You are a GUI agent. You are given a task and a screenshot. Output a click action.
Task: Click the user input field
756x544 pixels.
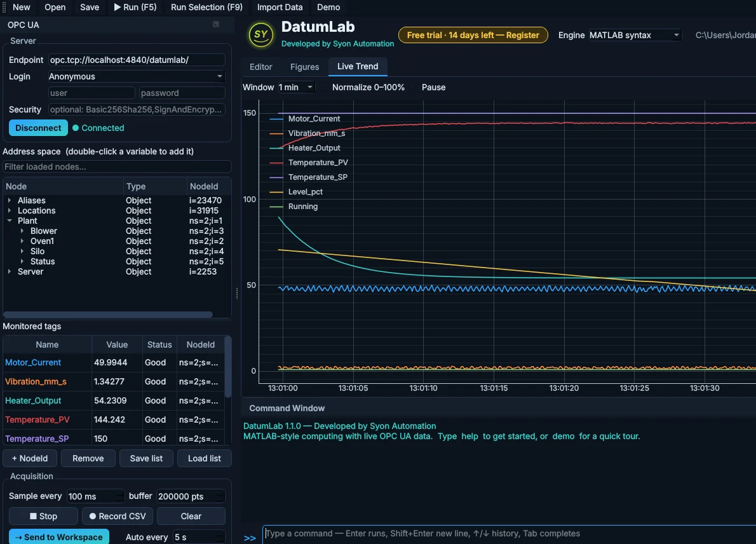click(91, 93)
